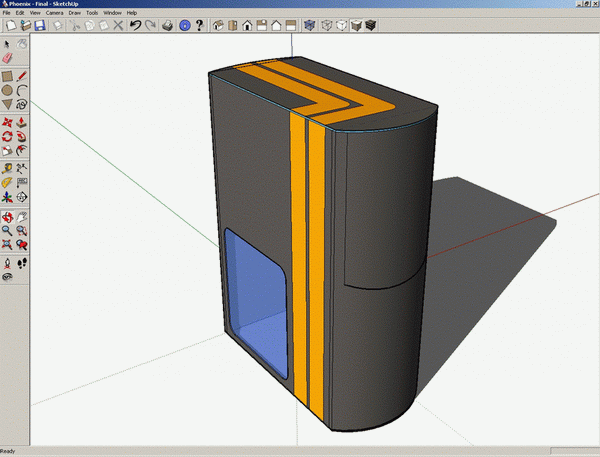This screenshot has height=457, width=600.
Task: Expand the File menu
Action: pyautogui.click(x=7, y=12)
